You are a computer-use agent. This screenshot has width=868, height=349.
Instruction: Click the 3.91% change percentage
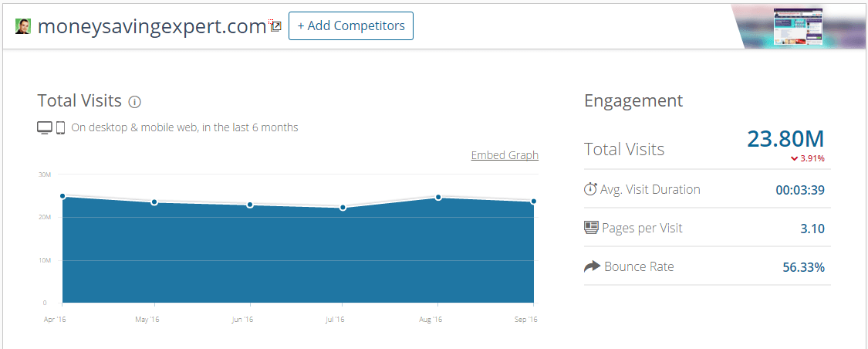click(x=812, y=159)
